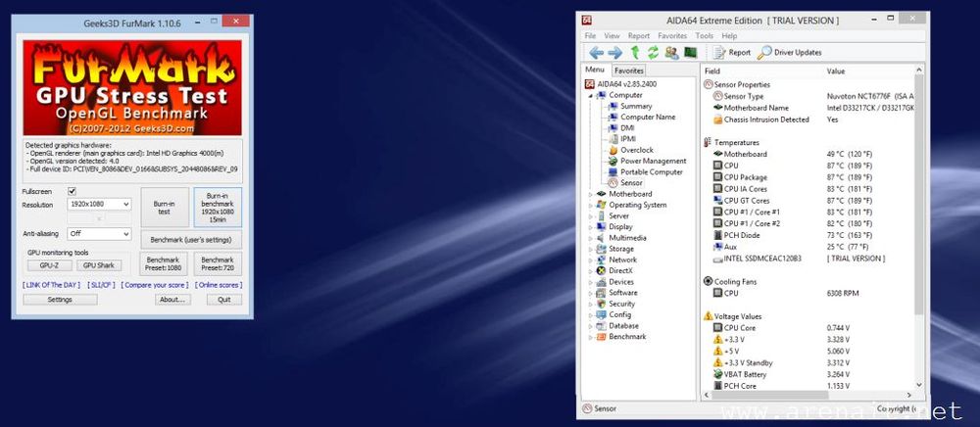Uncheck the Fullscreen checkbox in FurMark
This screenshot has width=980, height=427.
click(x=72, y=191)
